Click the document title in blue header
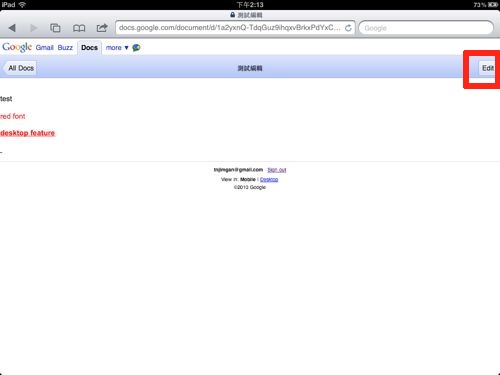 click(x=250, y=68)
